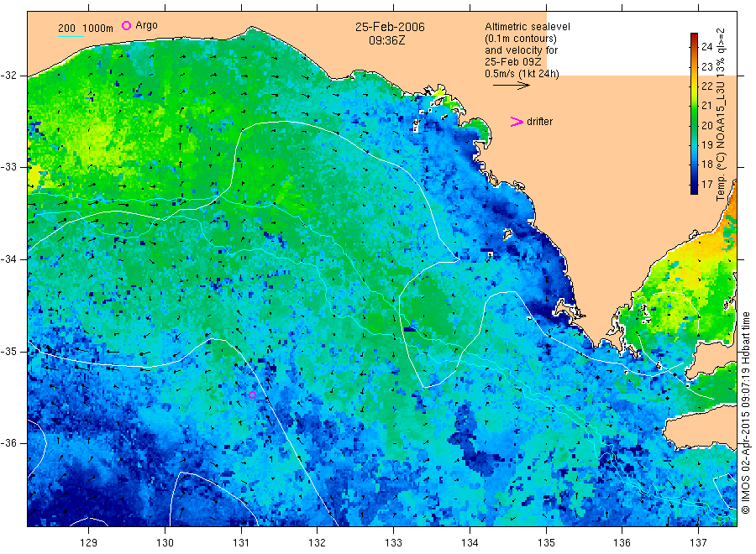Click the '(0.1m contours)' text
The image size is (756, 554).
(x=521, y=39)
